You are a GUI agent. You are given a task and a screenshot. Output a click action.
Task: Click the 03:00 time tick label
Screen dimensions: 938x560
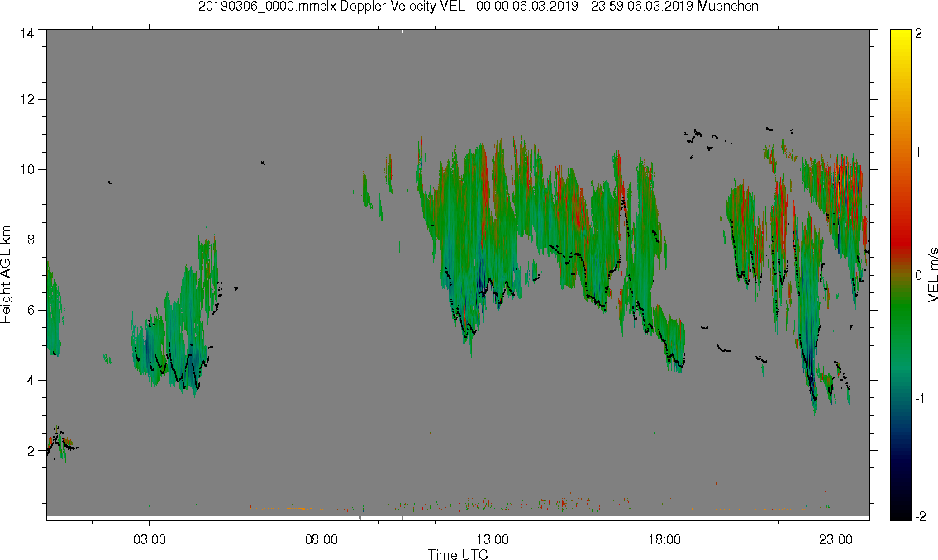[150, 539]
